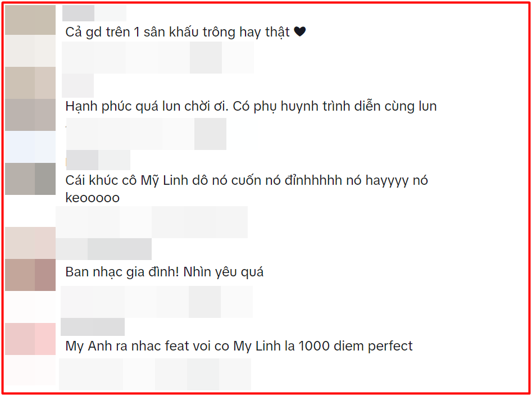Click the black heart emoji in first comment

click(299, 31)
